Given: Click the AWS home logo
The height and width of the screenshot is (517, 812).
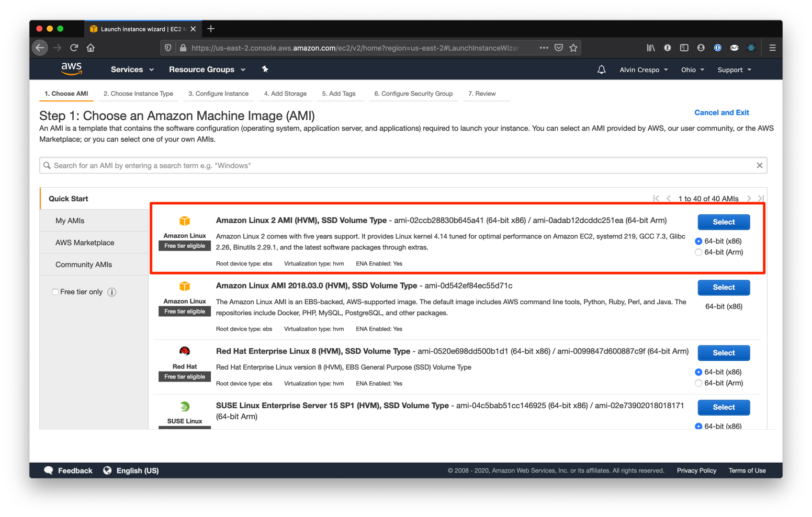Looking at the screenshot, I should [x=71, y=68].
